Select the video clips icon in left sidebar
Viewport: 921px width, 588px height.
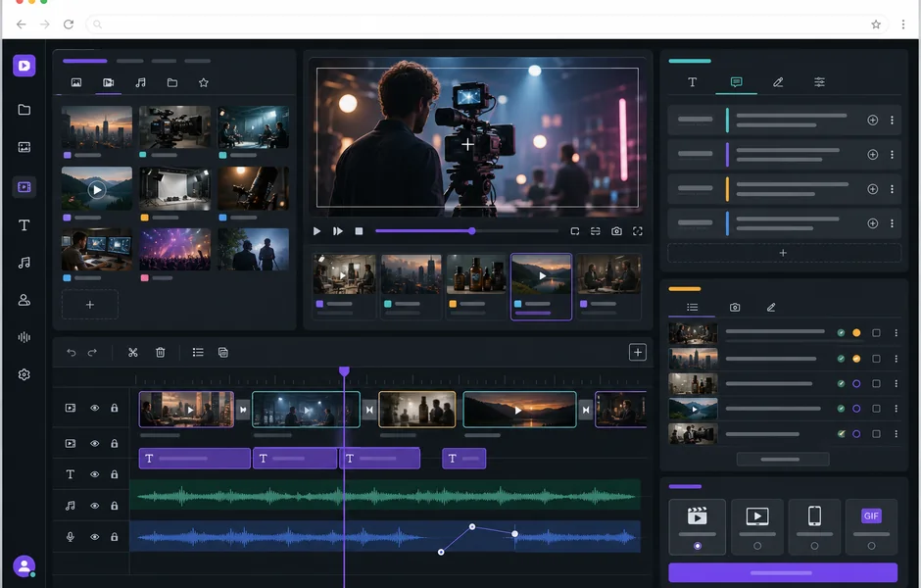(24, 187)
